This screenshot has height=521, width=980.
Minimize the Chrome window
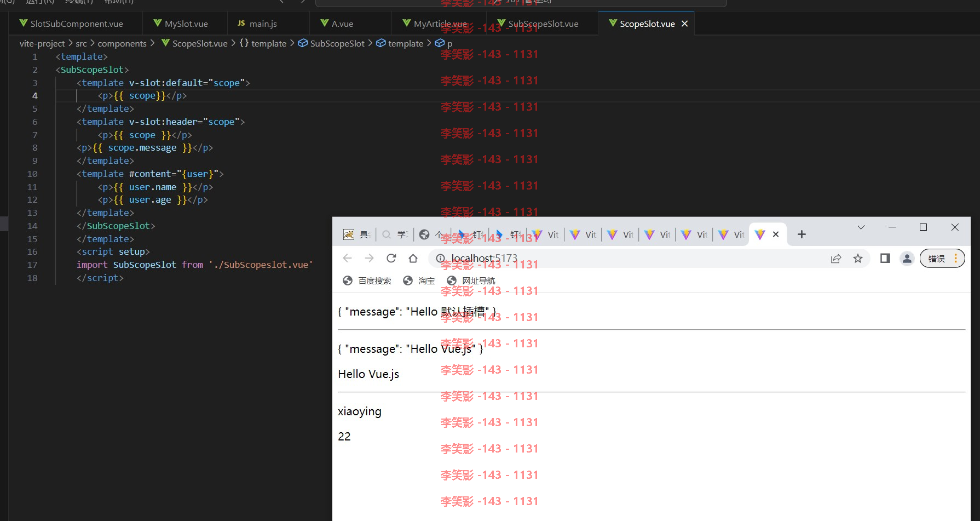892,227
